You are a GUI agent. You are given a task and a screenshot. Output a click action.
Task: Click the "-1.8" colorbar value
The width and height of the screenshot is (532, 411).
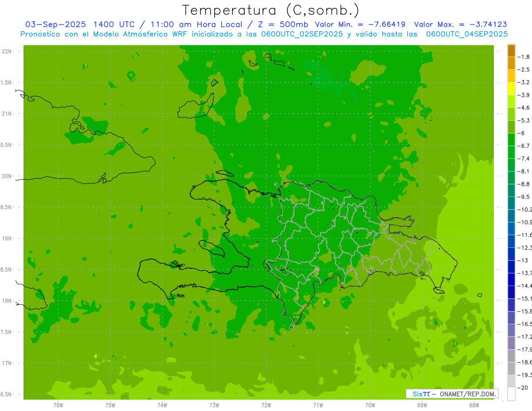tap(524, 57)
